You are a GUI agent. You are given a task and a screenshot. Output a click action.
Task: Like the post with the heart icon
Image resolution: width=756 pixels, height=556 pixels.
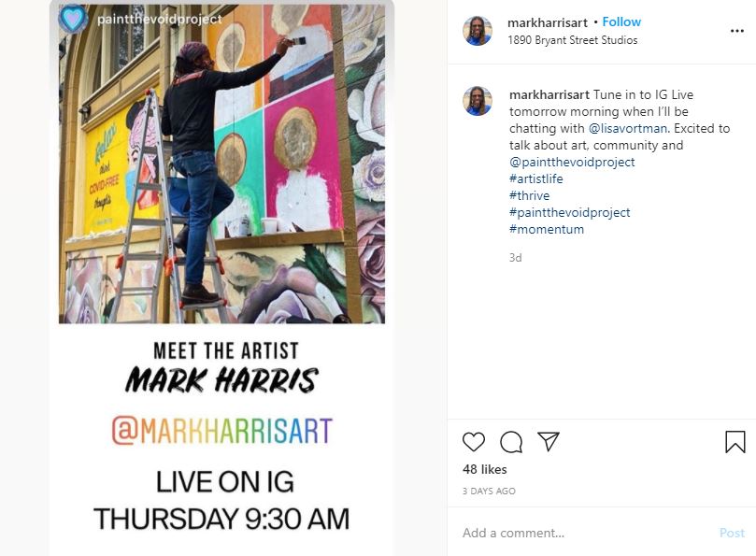pyautogui.click(x=474, y=442)
